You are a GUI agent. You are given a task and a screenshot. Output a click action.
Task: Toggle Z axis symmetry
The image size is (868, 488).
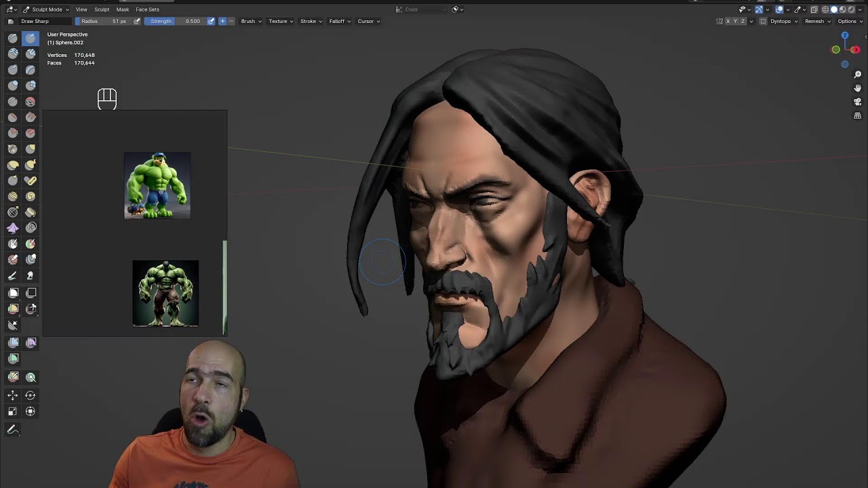click(x=743, y=21)
